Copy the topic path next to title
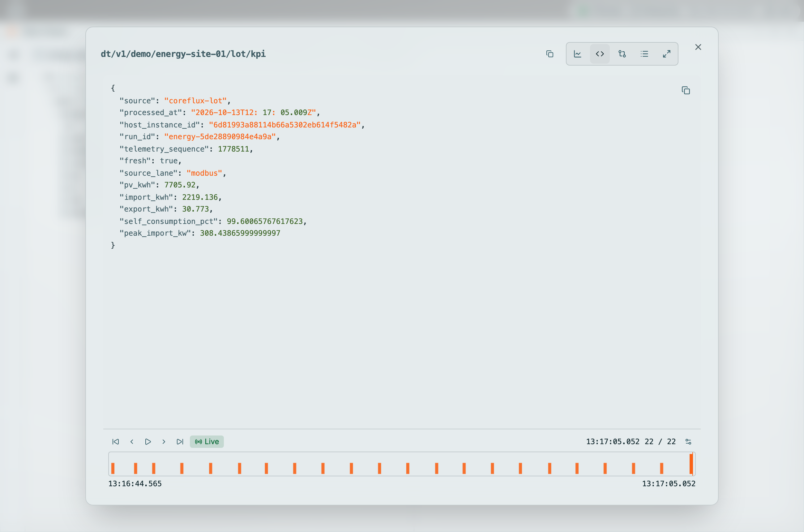Viewport: 804px width, 532px height. (550, 54)
